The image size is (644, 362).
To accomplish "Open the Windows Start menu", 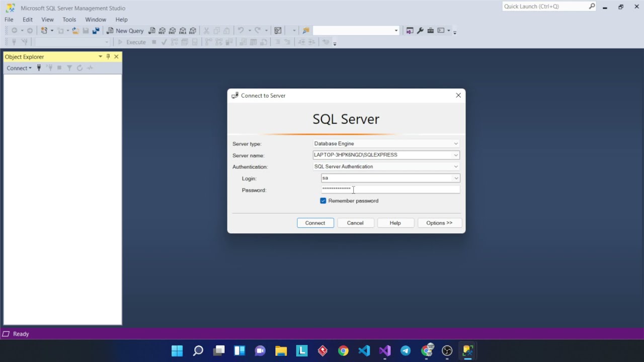I will (x=177, y=351).
